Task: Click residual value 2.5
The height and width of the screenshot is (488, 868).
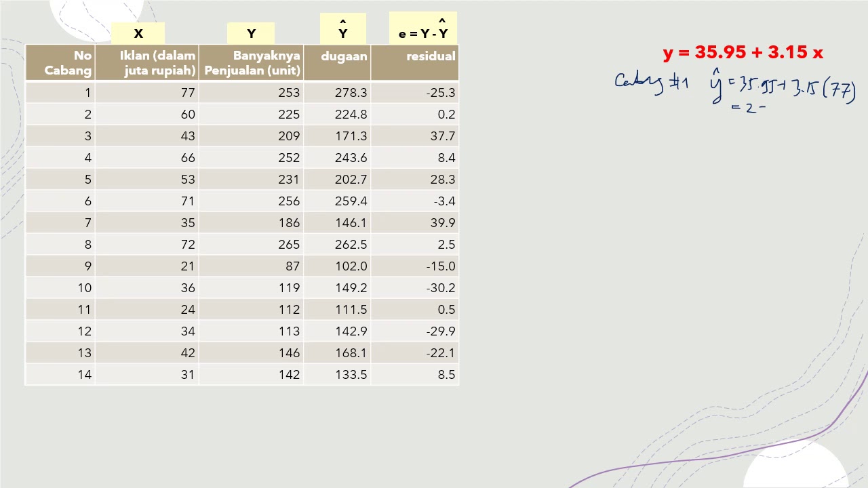Action: coord(447,245)
